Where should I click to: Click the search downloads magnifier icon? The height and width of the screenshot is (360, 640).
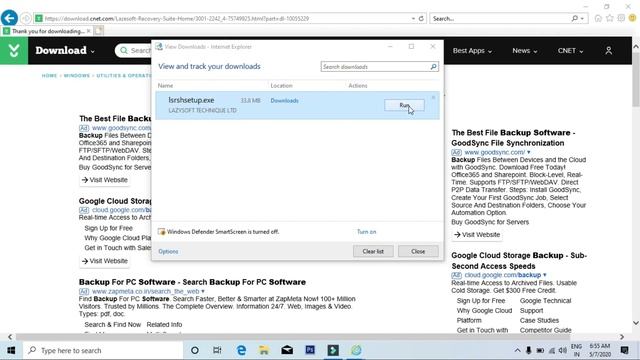[x=433, y=67]
